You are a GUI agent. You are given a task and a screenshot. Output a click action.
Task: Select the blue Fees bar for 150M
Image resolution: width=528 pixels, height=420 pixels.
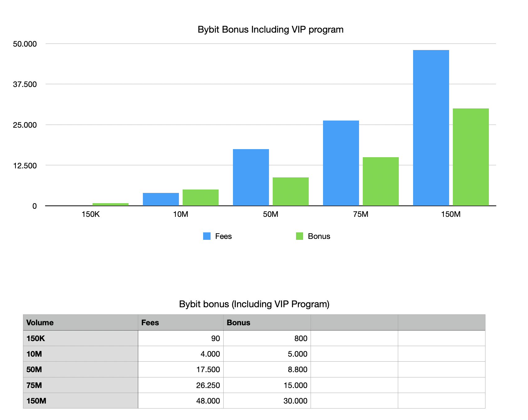(x=431, y=128)
